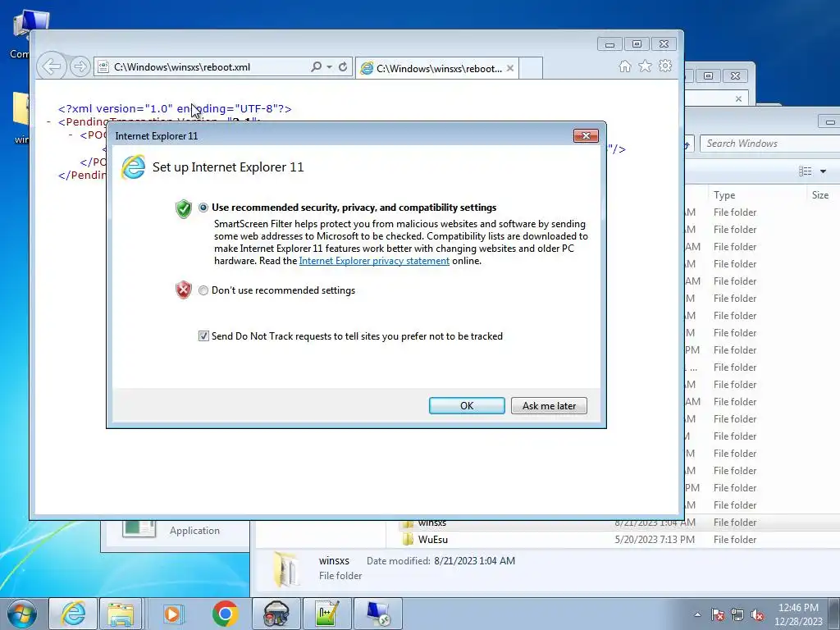Sort Explorer list by Size column
Screen dimensions: 840x630
(x=823, y=195)
